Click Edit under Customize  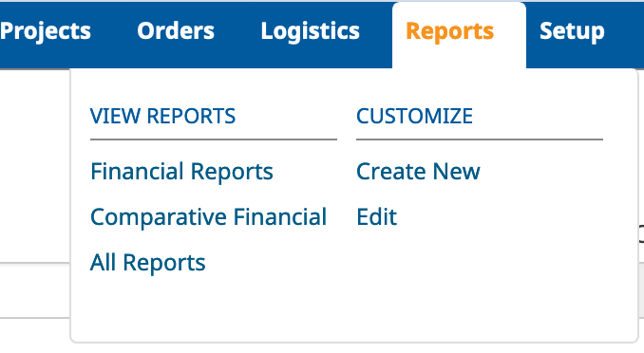[377, 216]
